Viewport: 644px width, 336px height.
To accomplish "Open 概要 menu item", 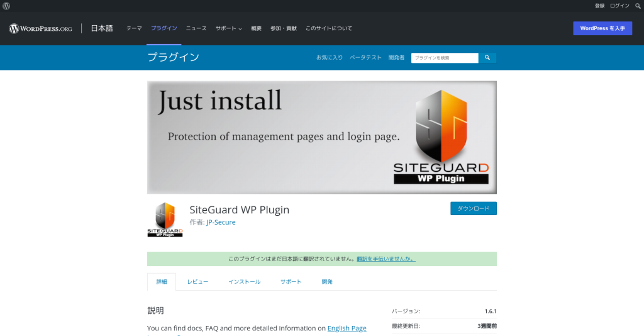I will point(257,28).
